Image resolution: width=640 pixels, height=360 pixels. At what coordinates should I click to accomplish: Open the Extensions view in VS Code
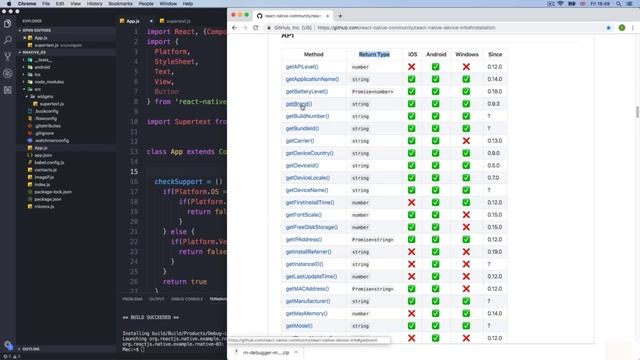coord(7,90)
